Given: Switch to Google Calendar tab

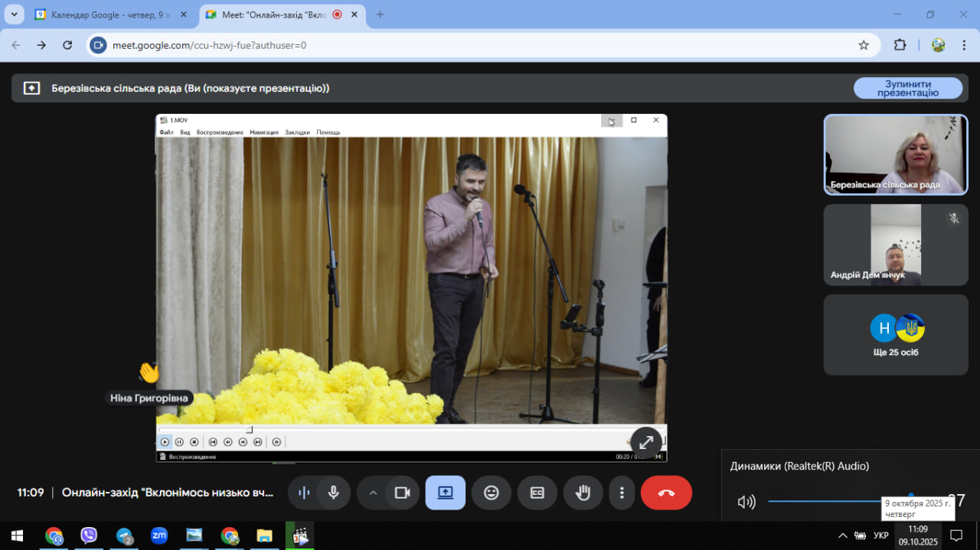Looking at the screenshot, I should (106, 15).
